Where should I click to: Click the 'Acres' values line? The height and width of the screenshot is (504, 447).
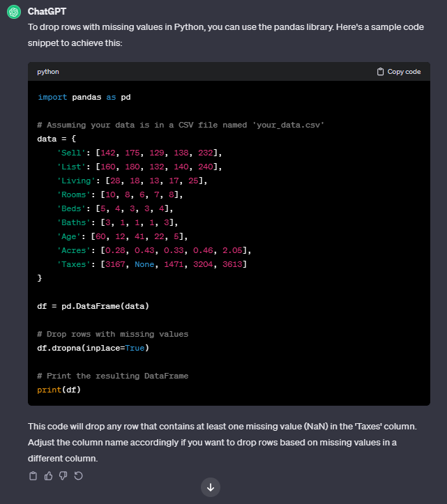click(154, 250)
